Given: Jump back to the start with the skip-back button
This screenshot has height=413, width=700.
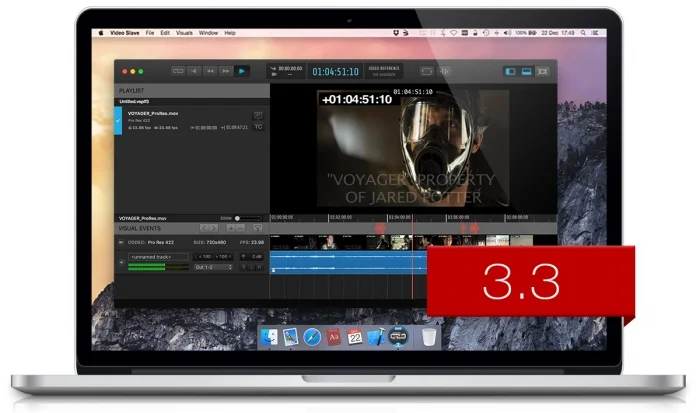Looking at the screenshot, I should [x=194, y=71].
